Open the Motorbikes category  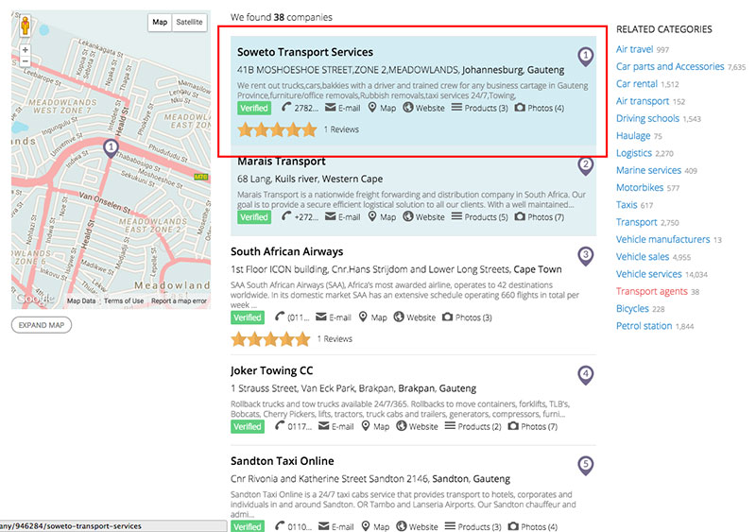coord(640,188)
